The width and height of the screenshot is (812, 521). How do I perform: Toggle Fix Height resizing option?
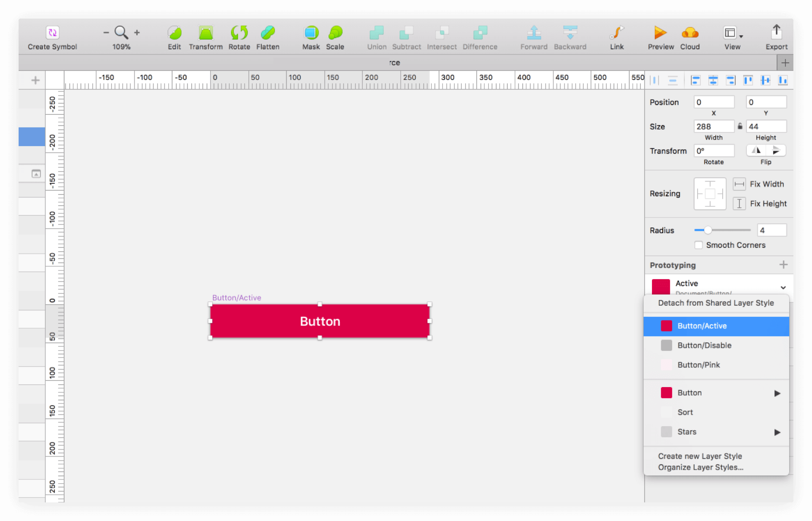[x=739, y=204]
